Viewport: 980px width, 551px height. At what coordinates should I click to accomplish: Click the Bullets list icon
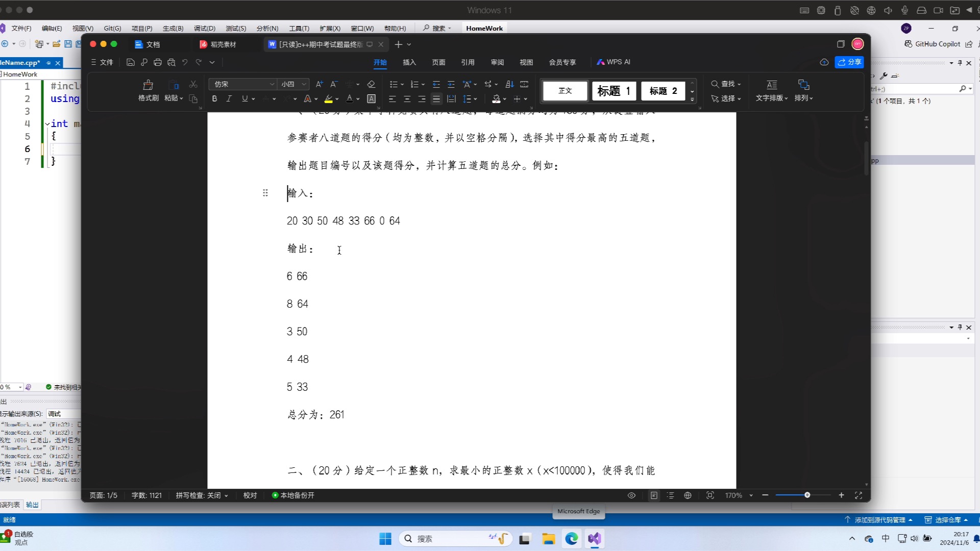click(394, 84)
